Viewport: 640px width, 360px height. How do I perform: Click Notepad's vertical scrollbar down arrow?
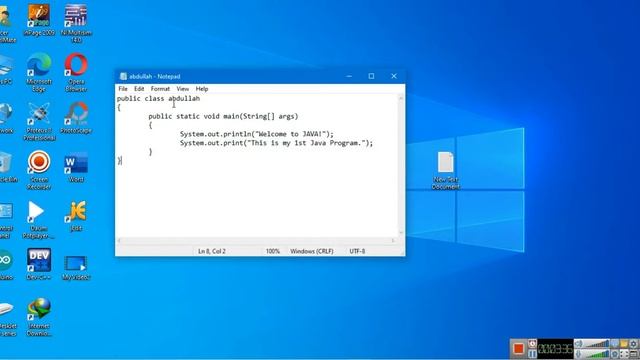click(401, 233)
